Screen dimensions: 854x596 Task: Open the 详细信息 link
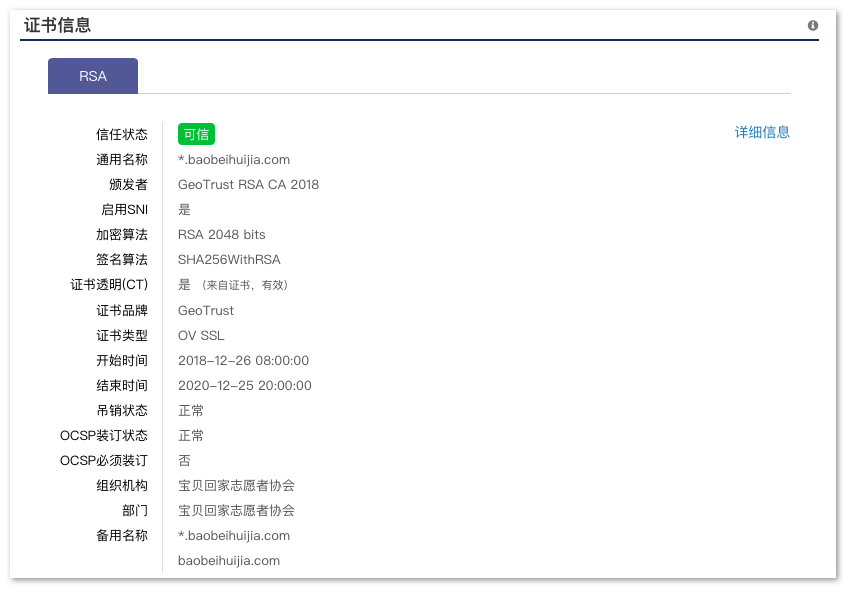click(762, 132)
